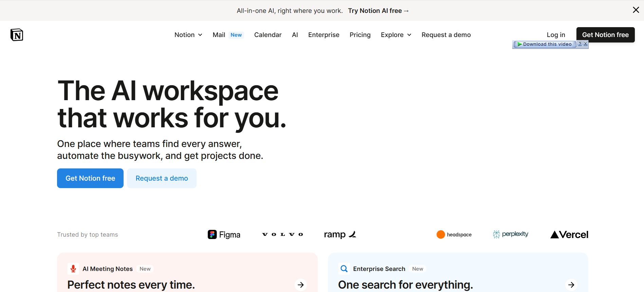Click the green play icon on download bar
Viewport: 644px width, 292px height.
(x=519, y=44)
